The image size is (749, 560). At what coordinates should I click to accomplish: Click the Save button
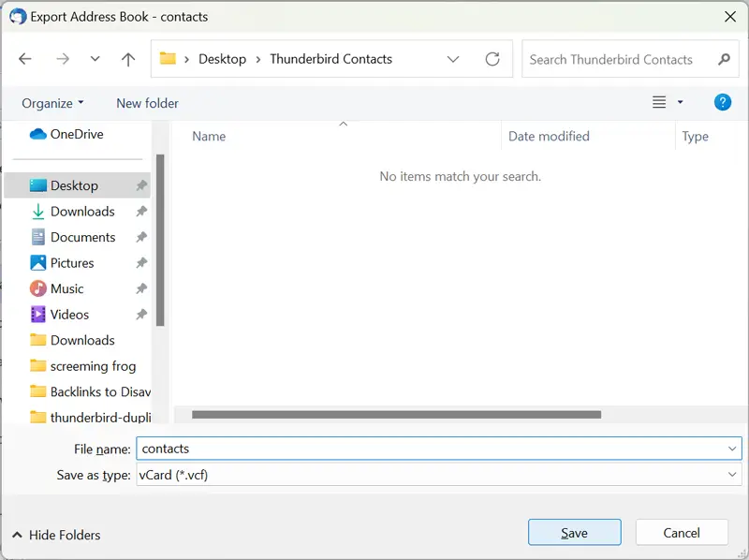coord(574,533)
